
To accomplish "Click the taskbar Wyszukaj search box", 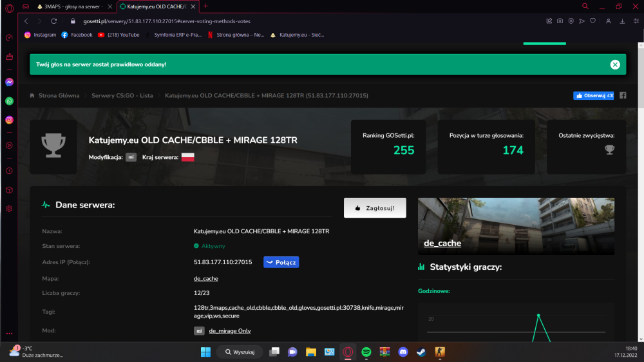I will (x=240, y=352).
